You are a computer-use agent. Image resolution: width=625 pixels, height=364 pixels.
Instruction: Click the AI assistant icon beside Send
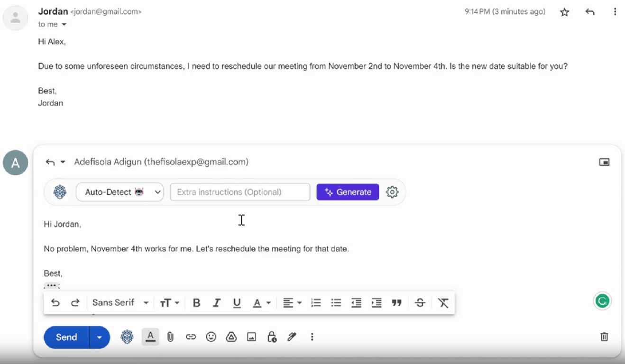(127, 337)
